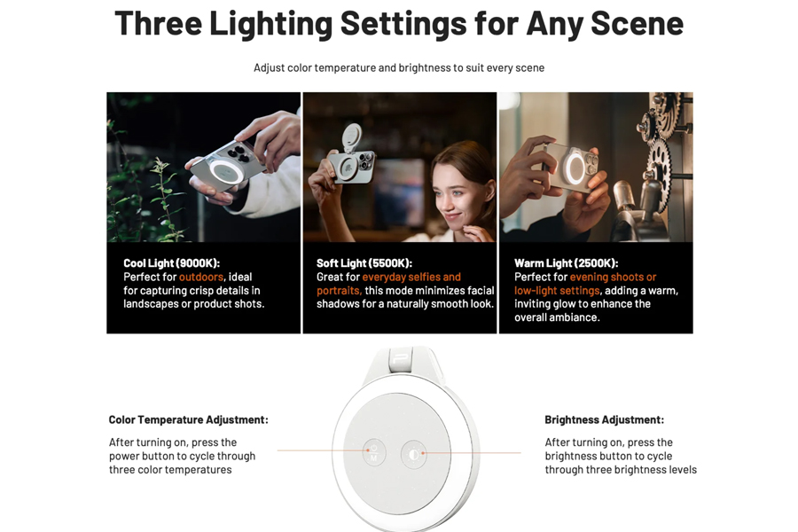This screenshot has height=532, width=798.
Task: Click the glowing ring light in the Cool Light photo
Action: pos(226,176)
